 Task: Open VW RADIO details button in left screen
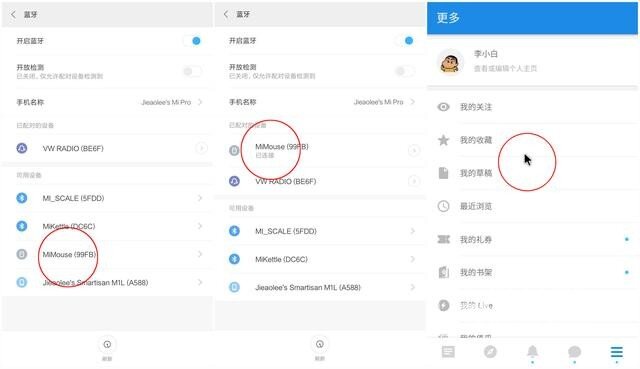pyautogui.click(x=201, y=148)
